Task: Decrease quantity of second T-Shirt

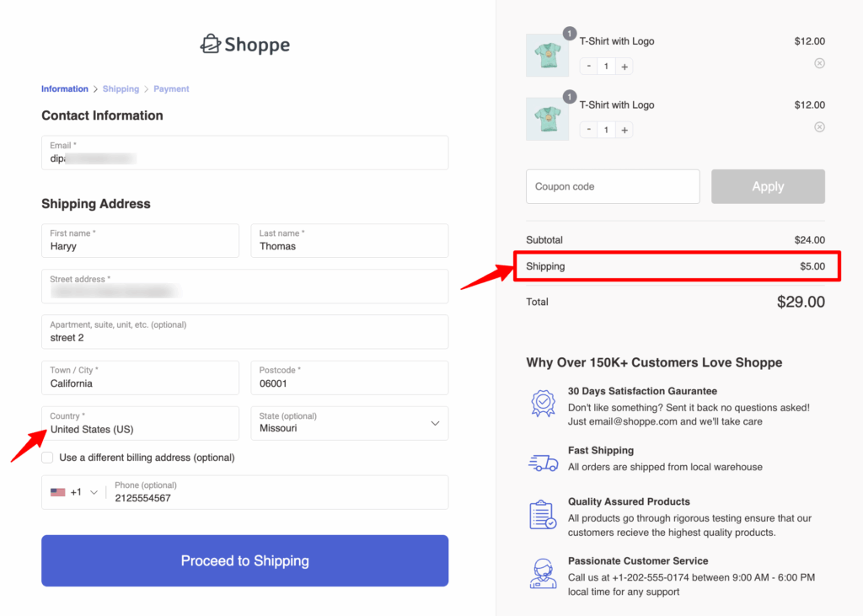Action: pyautogui.click(x=588, y=131)
